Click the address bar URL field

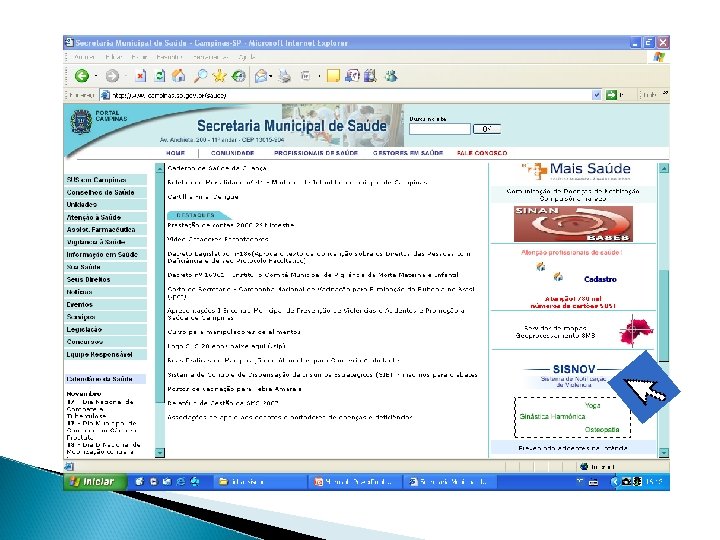(351, 95)
